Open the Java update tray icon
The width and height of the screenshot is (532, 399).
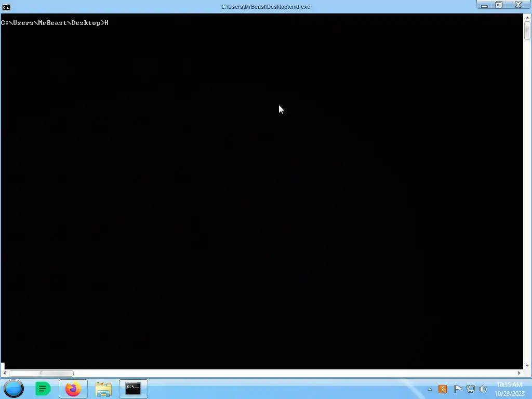[443, 389]
